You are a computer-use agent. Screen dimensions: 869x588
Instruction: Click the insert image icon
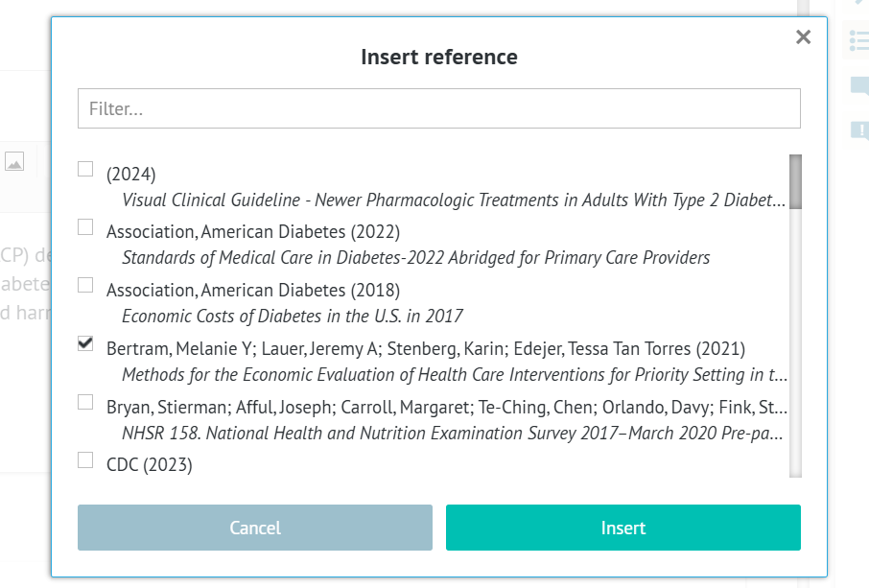(x=14, y=162)
